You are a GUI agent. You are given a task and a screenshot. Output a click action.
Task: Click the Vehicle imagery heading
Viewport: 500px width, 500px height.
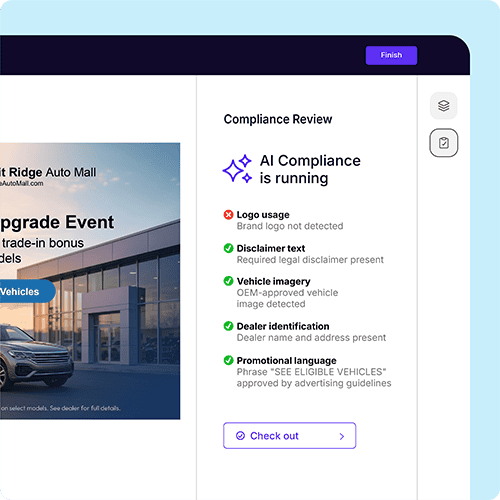pyautogui.click(x=273, y=281)
